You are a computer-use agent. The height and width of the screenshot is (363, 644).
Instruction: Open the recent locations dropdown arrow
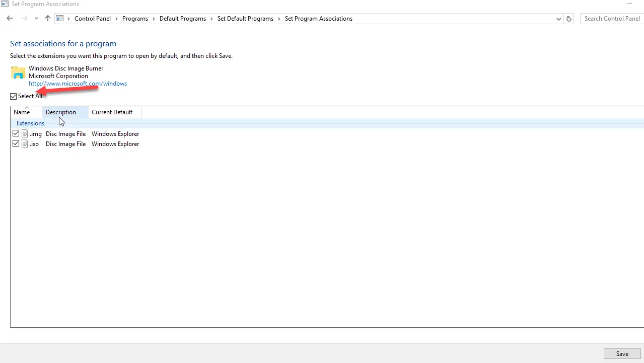click(36, 19)
